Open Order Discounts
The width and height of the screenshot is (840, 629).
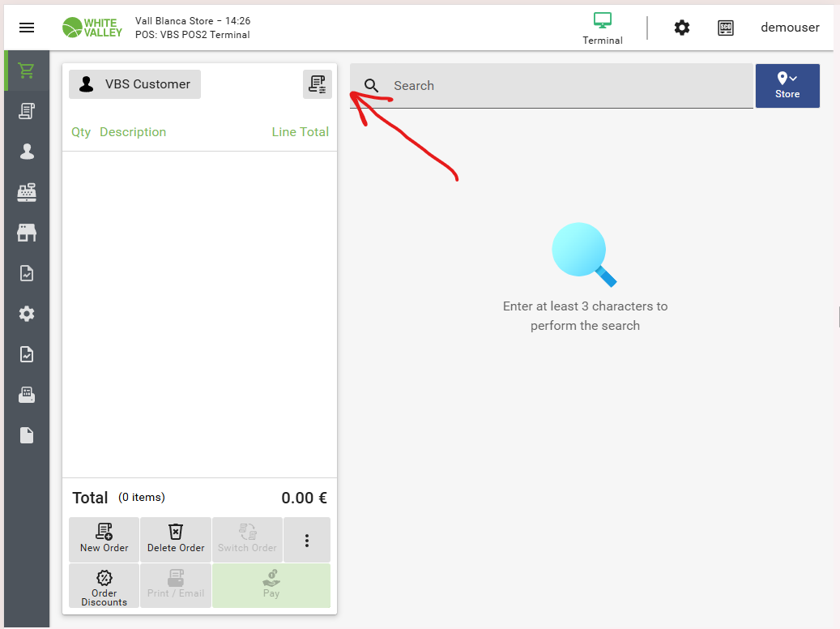104,585
